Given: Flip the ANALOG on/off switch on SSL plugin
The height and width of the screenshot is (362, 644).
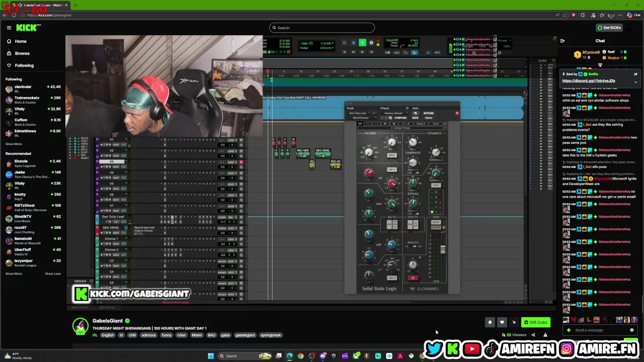Looking at the screenshot, I should [x=414, y=246].
